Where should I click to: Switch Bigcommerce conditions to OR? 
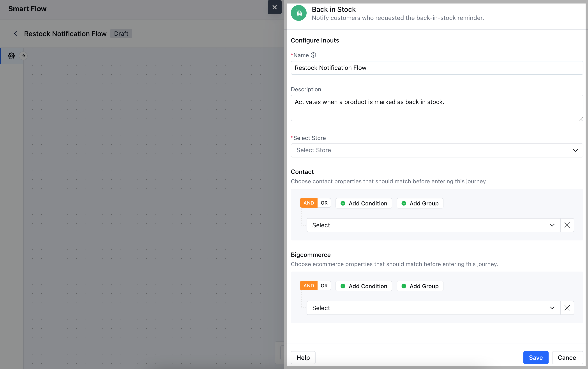324,286
